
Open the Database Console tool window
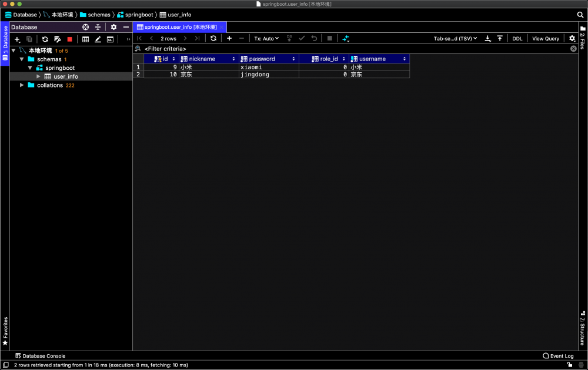click(x=40, y=356)
